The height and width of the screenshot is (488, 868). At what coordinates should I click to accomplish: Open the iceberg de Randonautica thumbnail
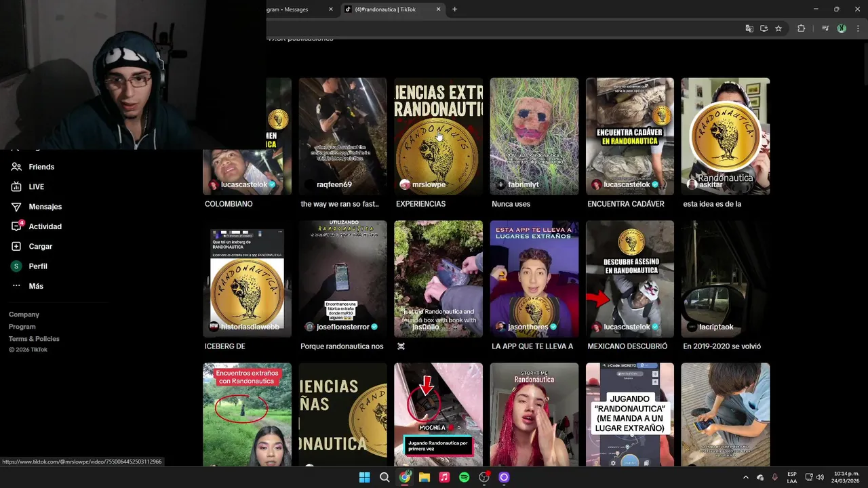point(247,279)
